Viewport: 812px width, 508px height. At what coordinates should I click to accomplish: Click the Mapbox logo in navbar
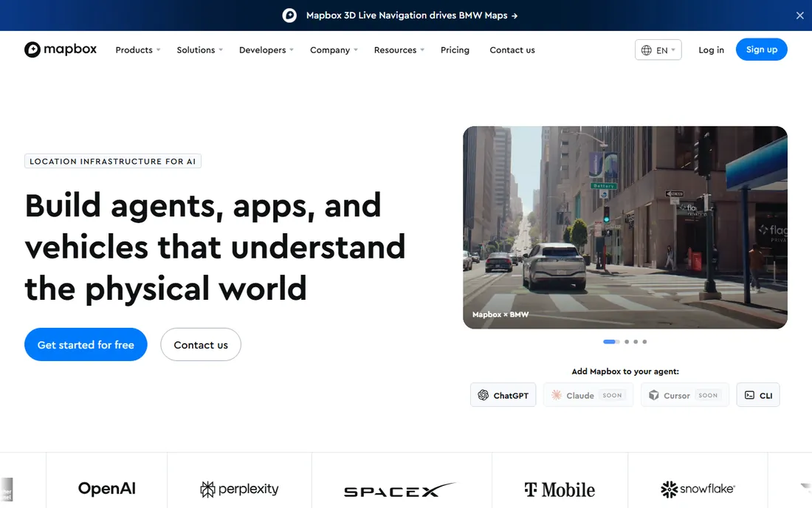pos(61,49)
